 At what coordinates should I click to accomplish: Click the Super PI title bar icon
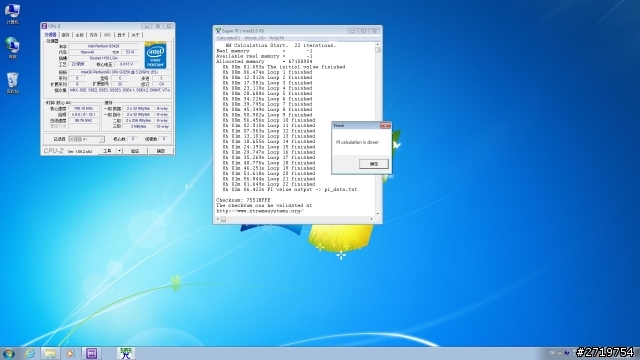[x=218, y=31]
